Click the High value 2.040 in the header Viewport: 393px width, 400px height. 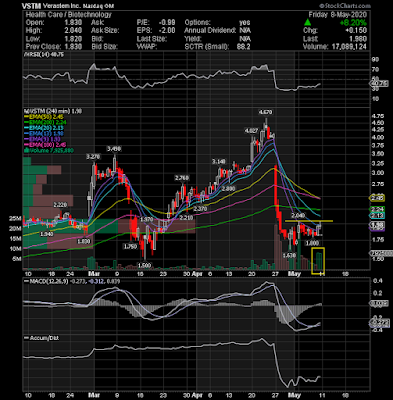[x=73, y=30]
